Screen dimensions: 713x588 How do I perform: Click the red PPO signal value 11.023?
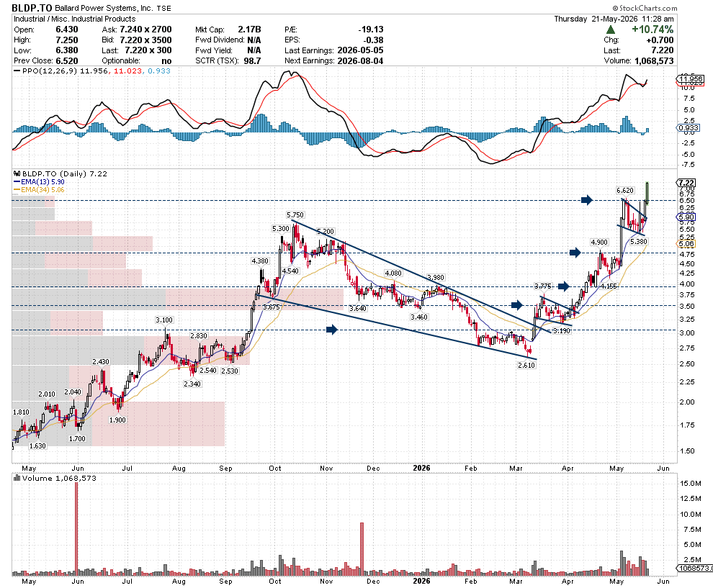[127, 71]
